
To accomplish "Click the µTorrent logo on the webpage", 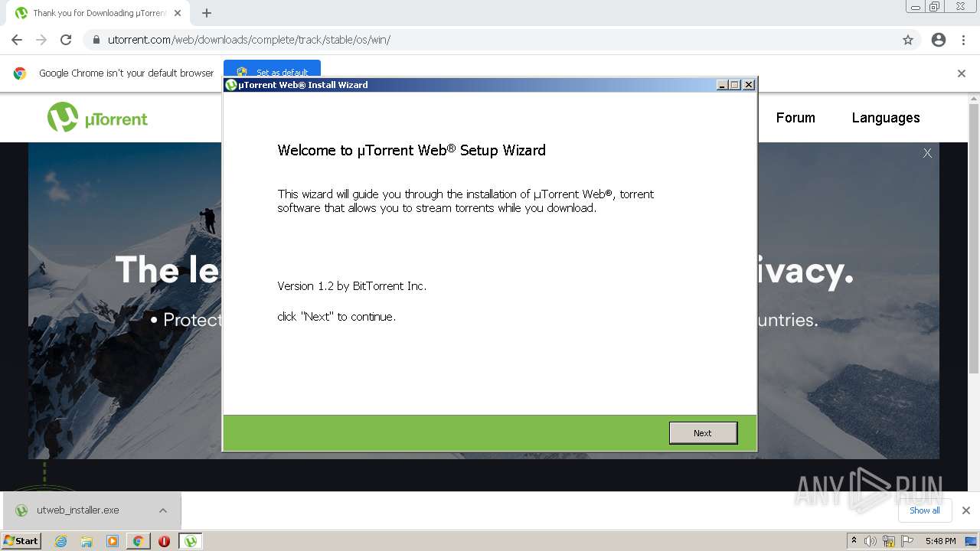I will (x=97, y=118).
